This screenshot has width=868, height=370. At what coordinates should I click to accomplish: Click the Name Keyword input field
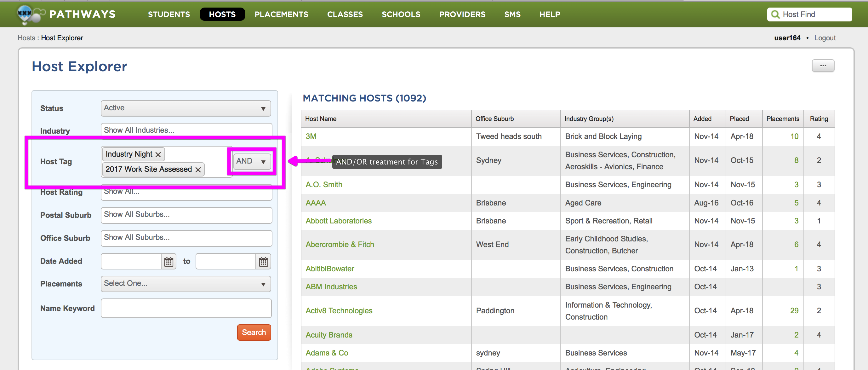(186, 308)
